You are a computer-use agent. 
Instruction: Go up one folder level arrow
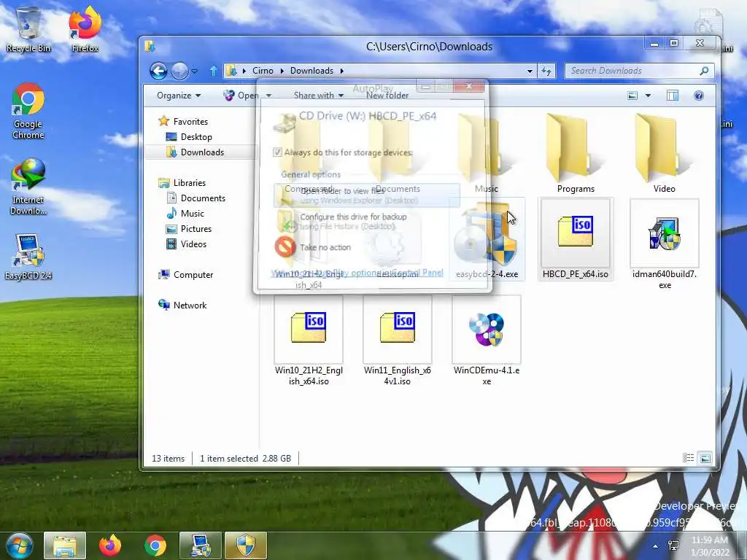[214, 71]
